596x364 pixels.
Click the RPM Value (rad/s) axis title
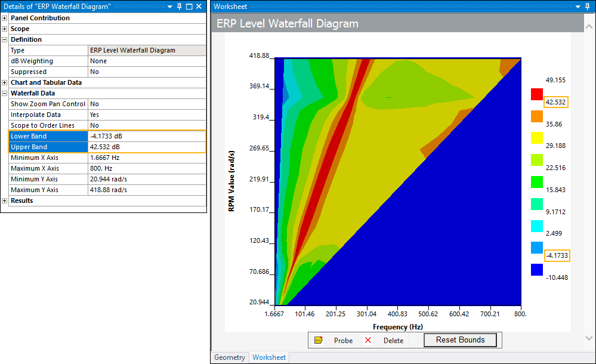[231, 181]
